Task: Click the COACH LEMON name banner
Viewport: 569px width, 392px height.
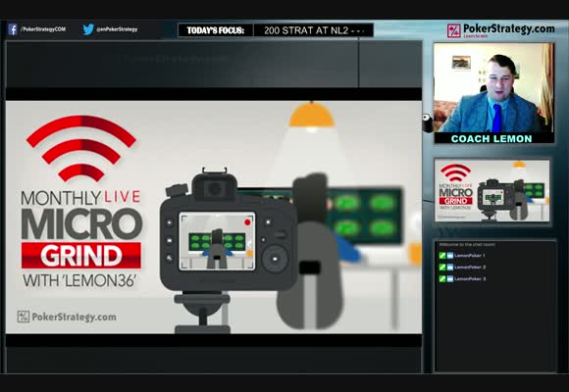Action: coord(491,138)
